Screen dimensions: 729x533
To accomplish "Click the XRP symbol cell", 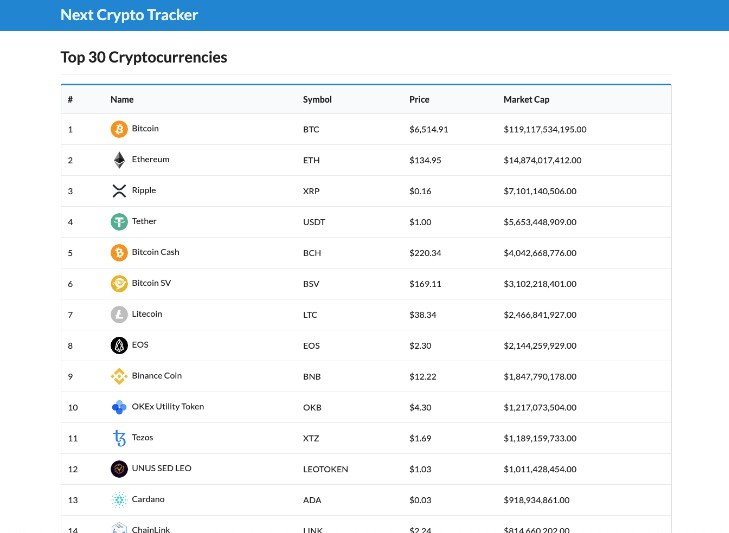I will [311, 191].
